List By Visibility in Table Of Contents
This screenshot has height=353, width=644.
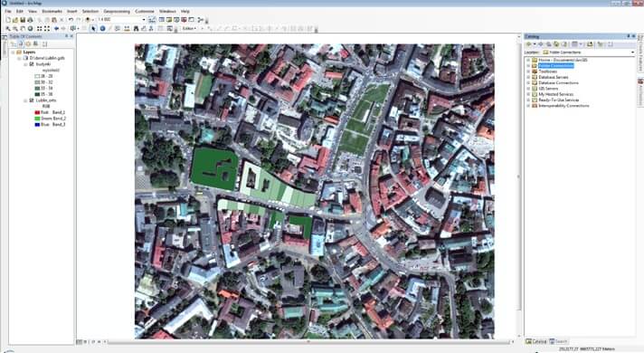pyautogui.click(x=28, y=44)
